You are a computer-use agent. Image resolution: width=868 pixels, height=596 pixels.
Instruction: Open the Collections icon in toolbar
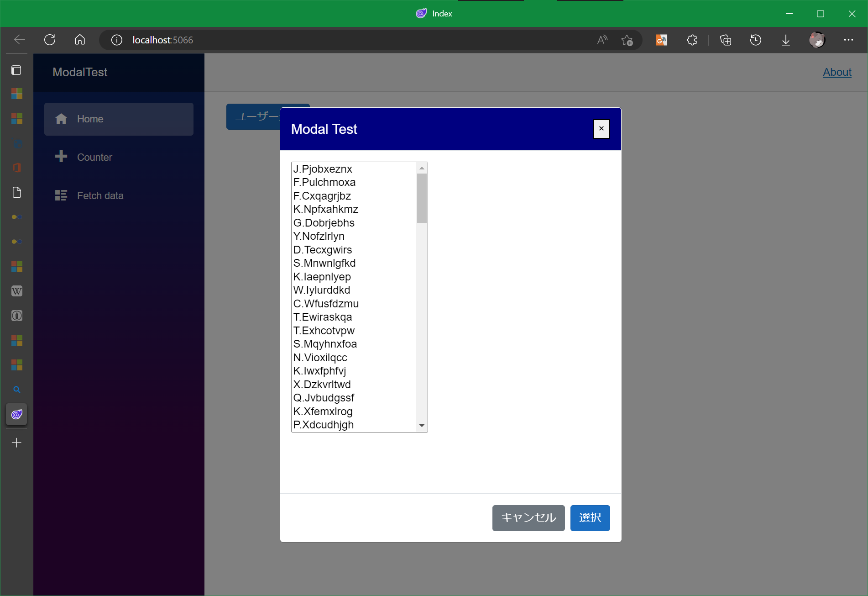pyautogui.click(x=726, y=40)
